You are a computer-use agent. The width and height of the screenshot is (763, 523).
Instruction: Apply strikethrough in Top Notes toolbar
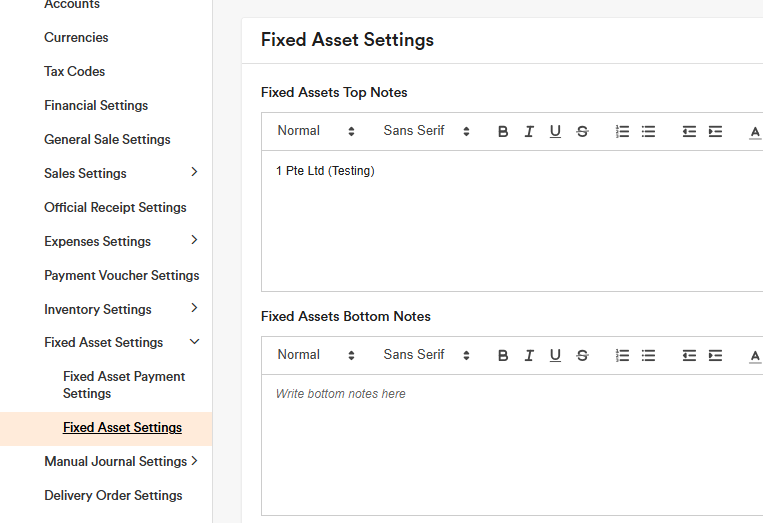582,132
